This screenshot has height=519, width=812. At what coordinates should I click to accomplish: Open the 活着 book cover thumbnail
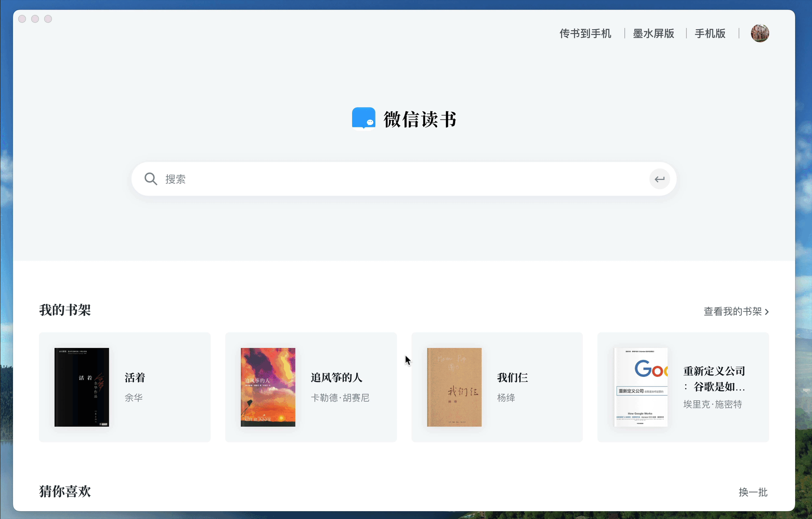pos(82,387)
